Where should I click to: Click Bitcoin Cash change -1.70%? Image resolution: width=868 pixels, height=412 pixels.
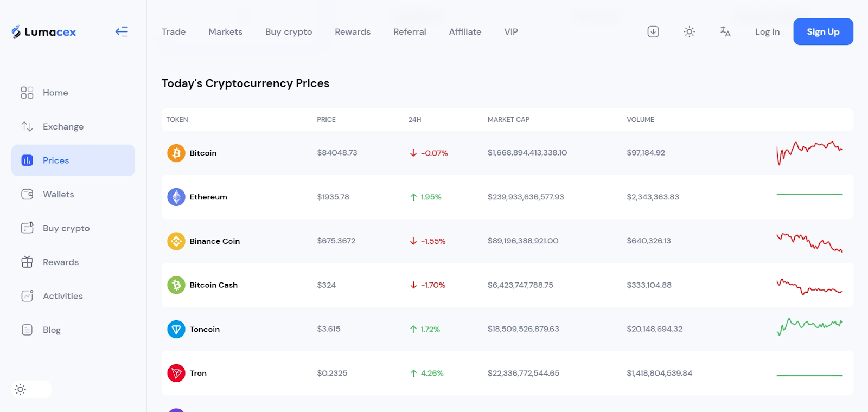click(433, 285)
